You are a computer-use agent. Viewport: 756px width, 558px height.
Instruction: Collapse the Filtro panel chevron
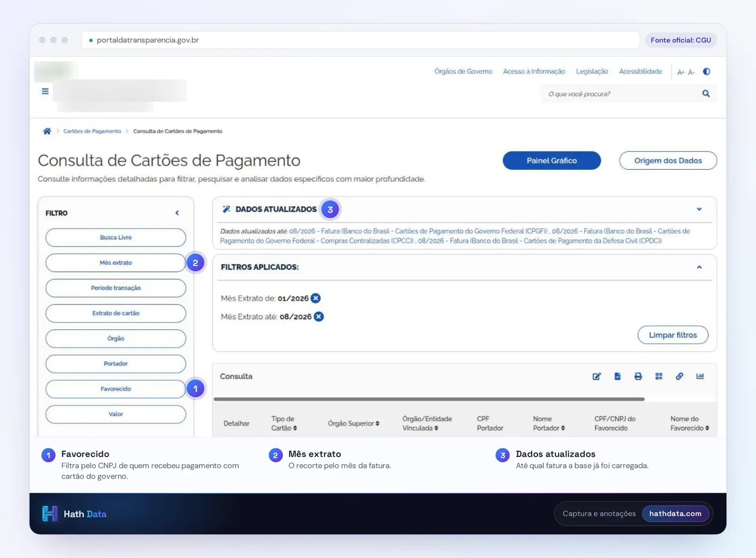(x=177, y=213)
